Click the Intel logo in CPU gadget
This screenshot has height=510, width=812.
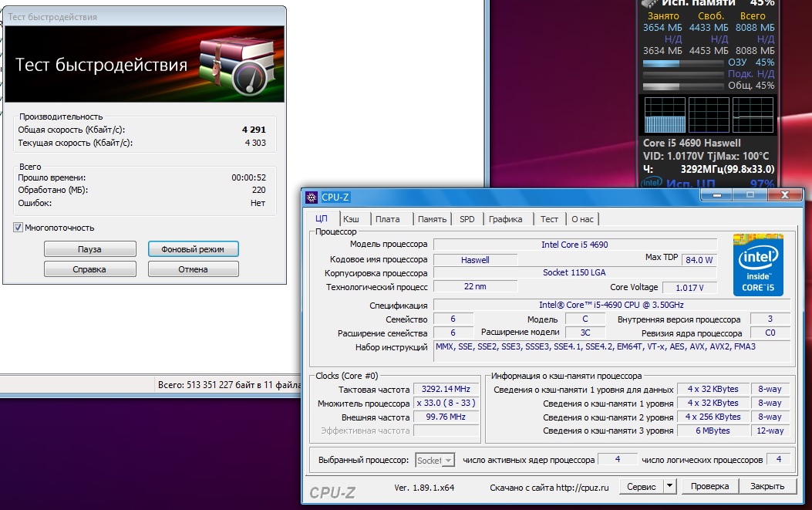coord(652,183)
